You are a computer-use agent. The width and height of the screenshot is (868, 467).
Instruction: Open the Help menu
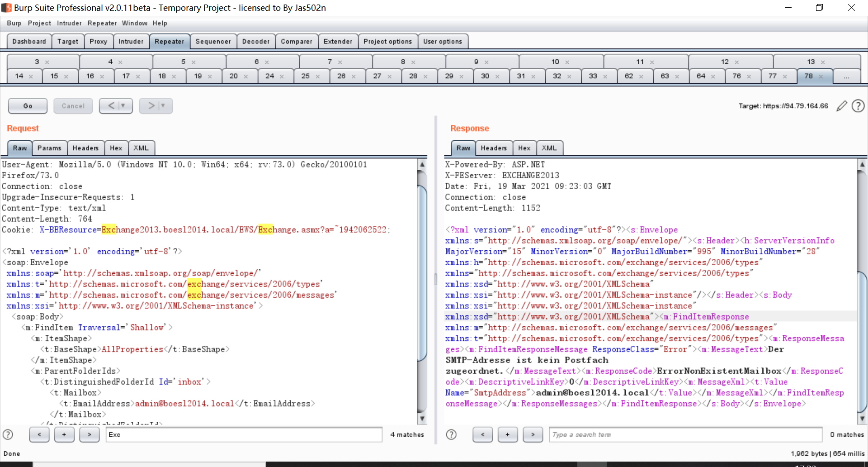[x=160, y=23]
